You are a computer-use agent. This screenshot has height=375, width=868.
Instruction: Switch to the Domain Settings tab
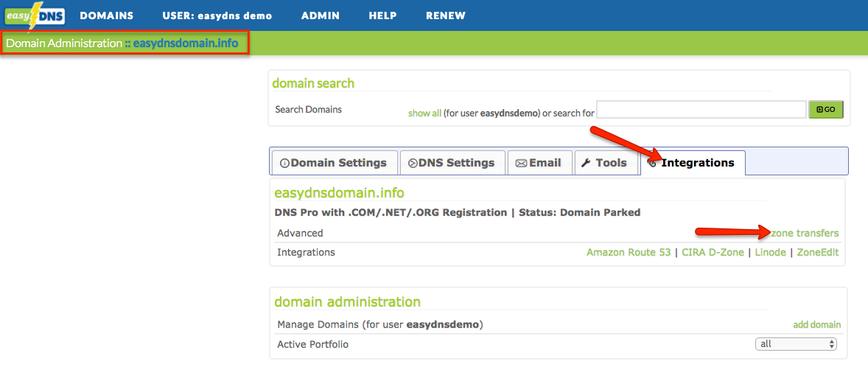335,163
